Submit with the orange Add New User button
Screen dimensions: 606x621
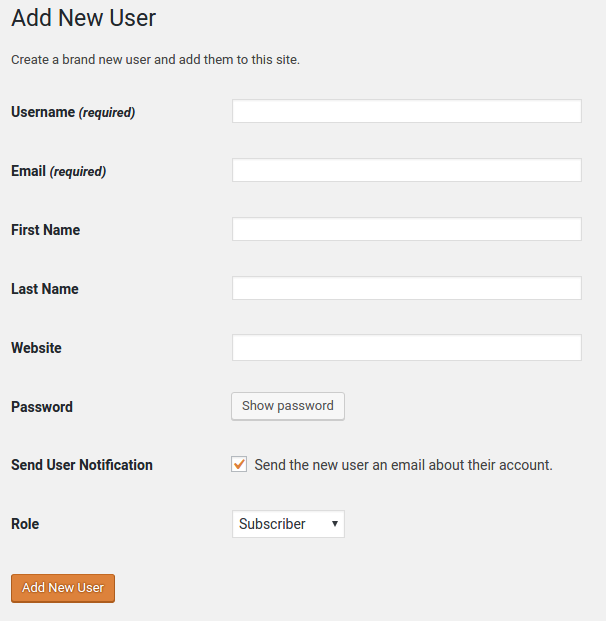coord(63,588)
